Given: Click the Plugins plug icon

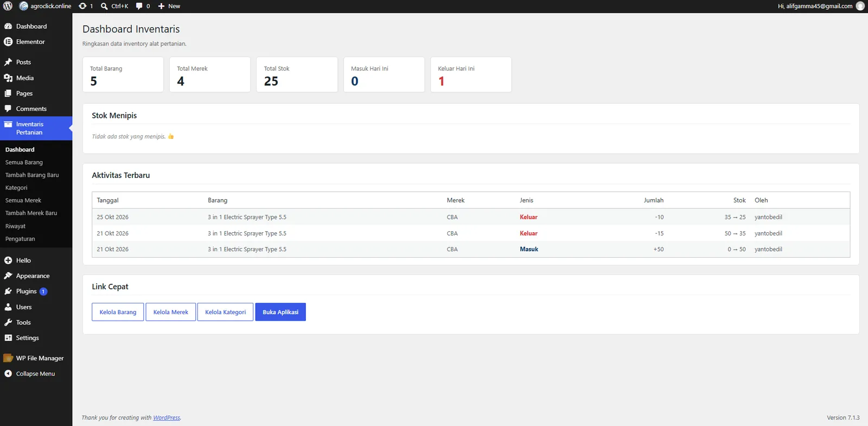Looking at the screenshot, I should click(8, 291).
